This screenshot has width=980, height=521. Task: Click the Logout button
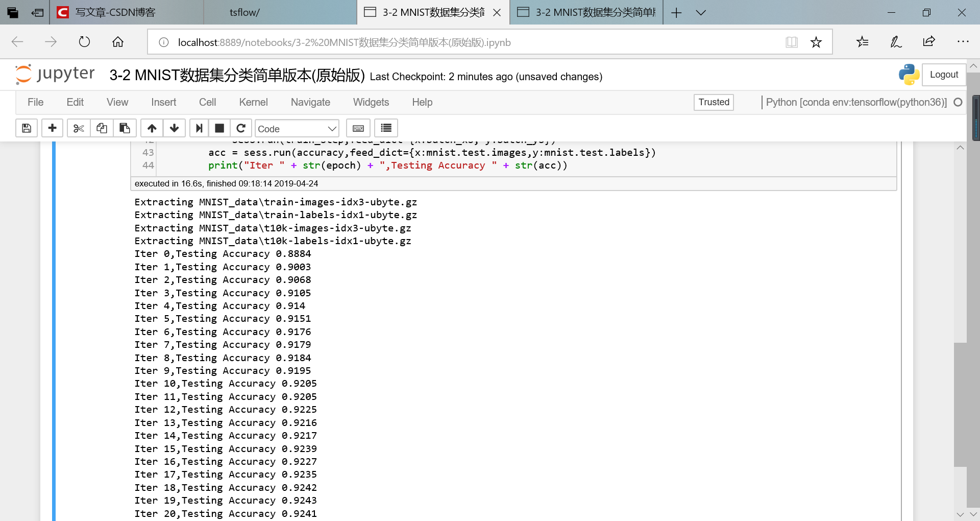[943, 75]
